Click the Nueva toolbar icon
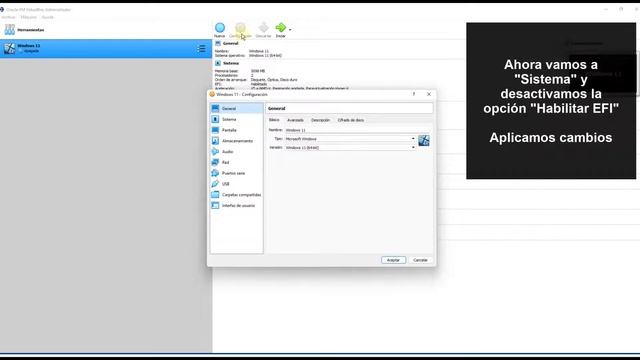The height and width of the screenshot is (360, 640). click(x=220, y=30)
